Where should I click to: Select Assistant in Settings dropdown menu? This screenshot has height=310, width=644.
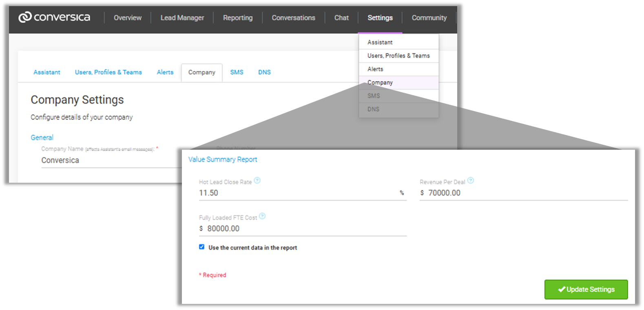399,42
